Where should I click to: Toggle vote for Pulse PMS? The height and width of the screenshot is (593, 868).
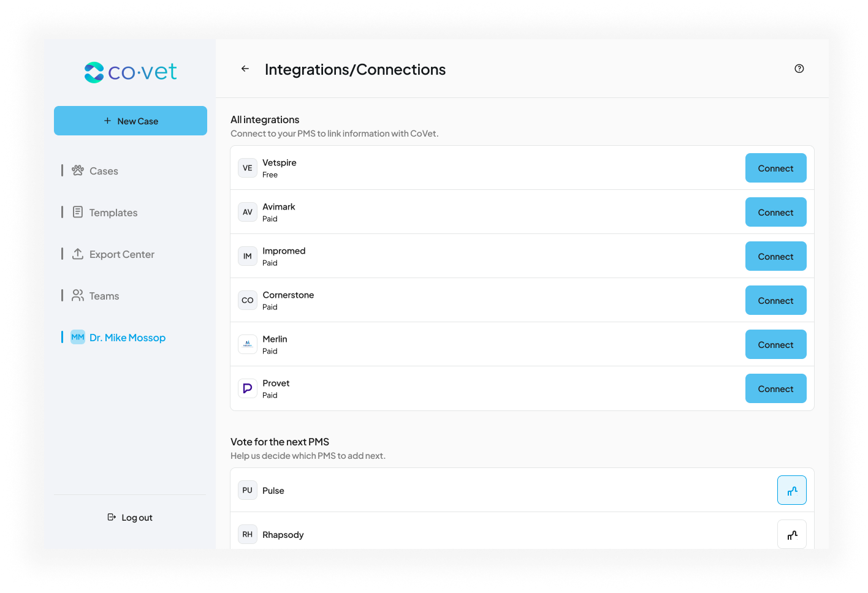coord(792,490)
